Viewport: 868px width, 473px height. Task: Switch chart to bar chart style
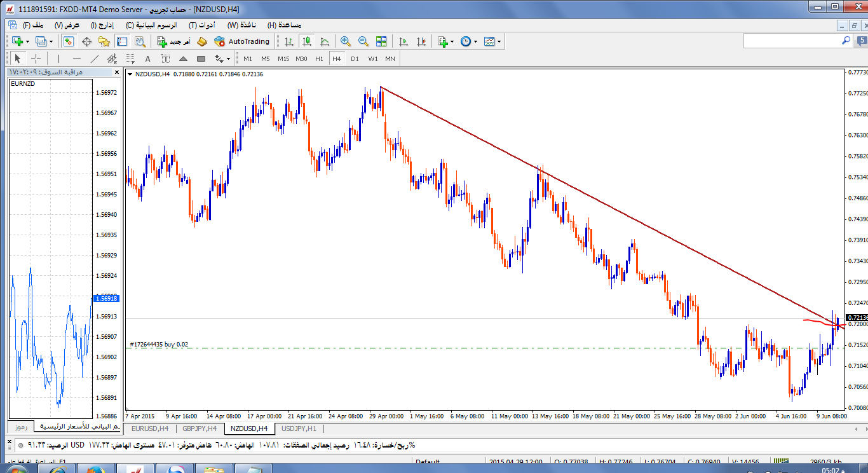[289, 41]
